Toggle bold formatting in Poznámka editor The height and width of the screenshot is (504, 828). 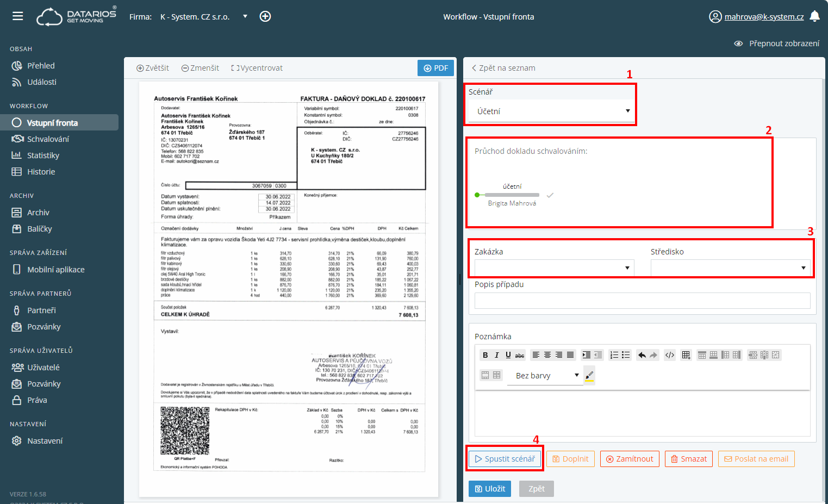(485, 355)
